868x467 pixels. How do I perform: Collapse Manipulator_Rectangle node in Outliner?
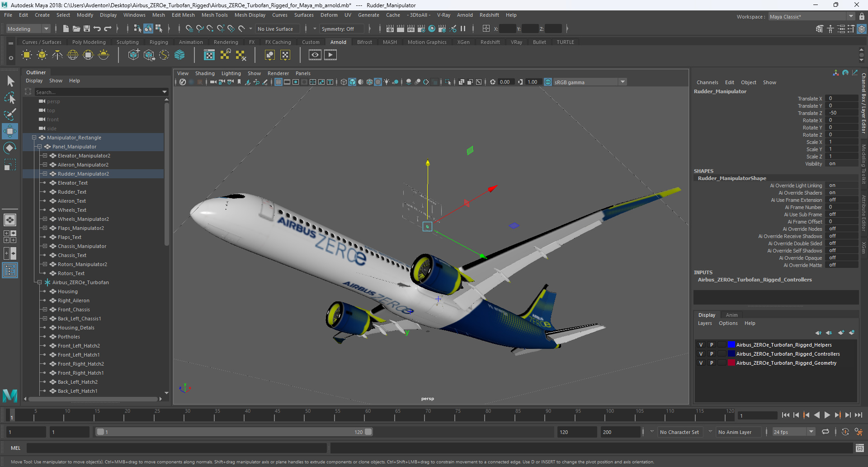point(34,138)
